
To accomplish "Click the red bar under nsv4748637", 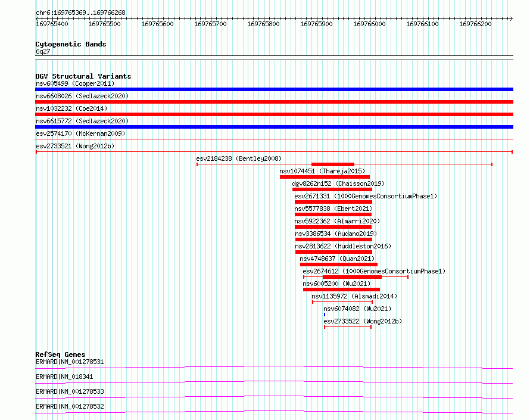I will [x=339, y=265].
